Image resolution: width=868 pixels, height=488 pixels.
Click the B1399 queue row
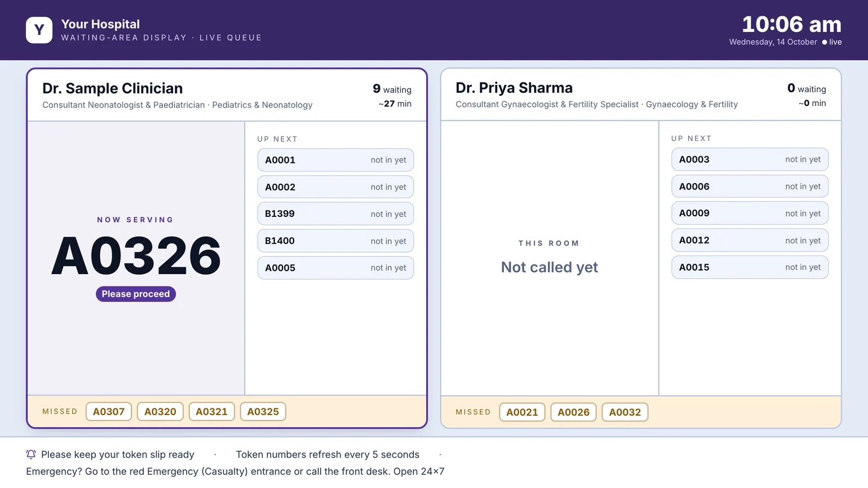click(x=336, y=214)
